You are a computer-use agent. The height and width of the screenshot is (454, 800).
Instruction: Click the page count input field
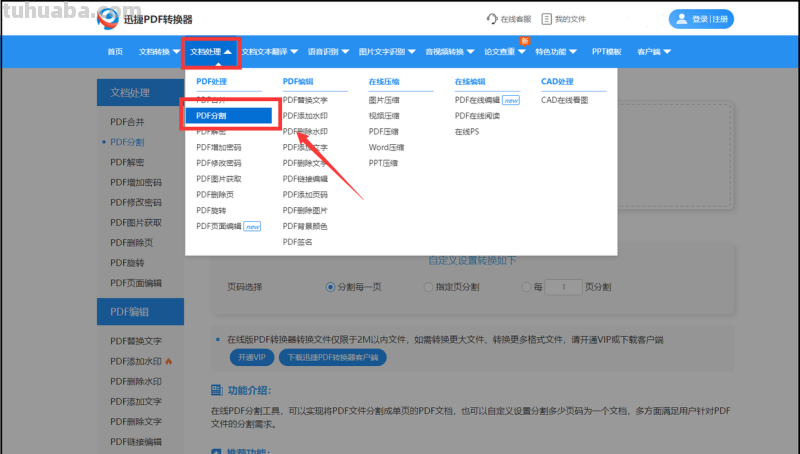tap(563, 287)
